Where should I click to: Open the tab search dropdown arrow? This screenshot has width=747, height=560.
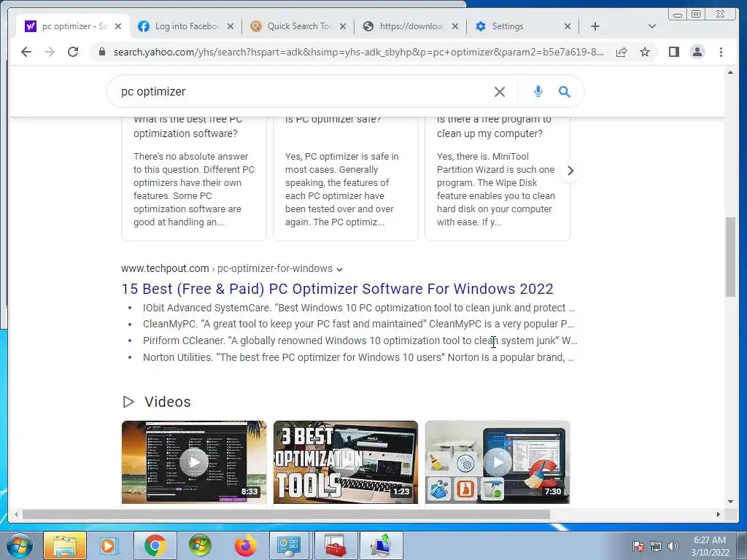pyautogui.click(x=652, y=26)
